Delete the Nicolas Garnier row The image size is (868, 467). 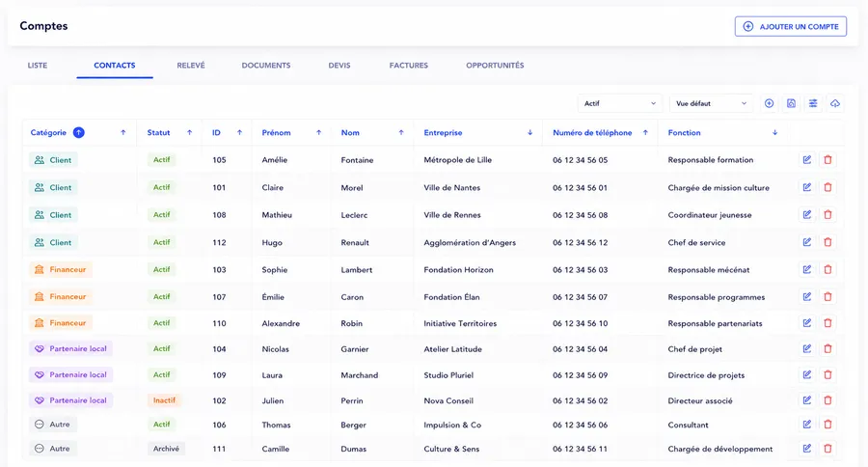tap(827, 348)
